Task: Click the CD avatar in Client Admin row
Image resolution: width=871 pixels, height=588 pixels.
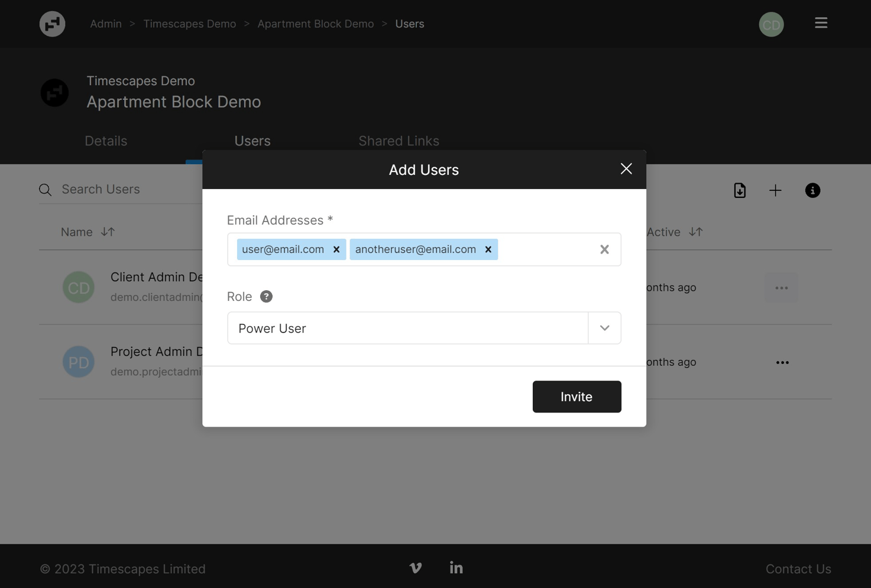Action: click(x=79, y=287)
